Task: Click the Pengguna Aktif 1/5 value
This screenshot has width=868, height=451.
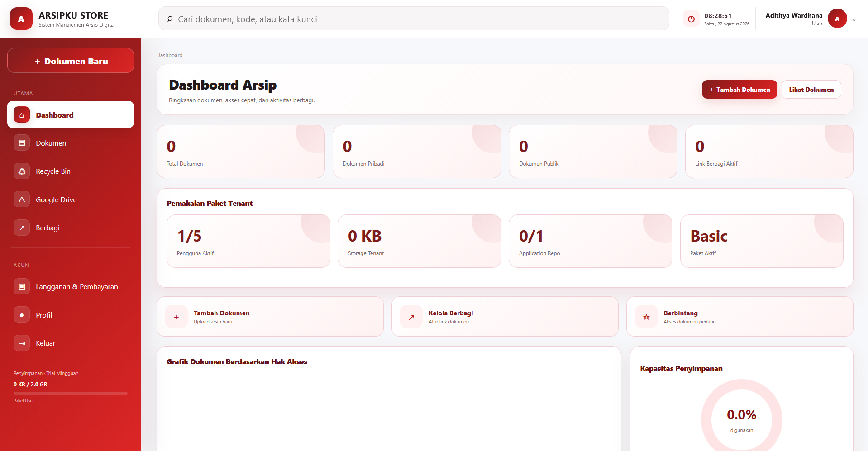Action: pos(189,236)
